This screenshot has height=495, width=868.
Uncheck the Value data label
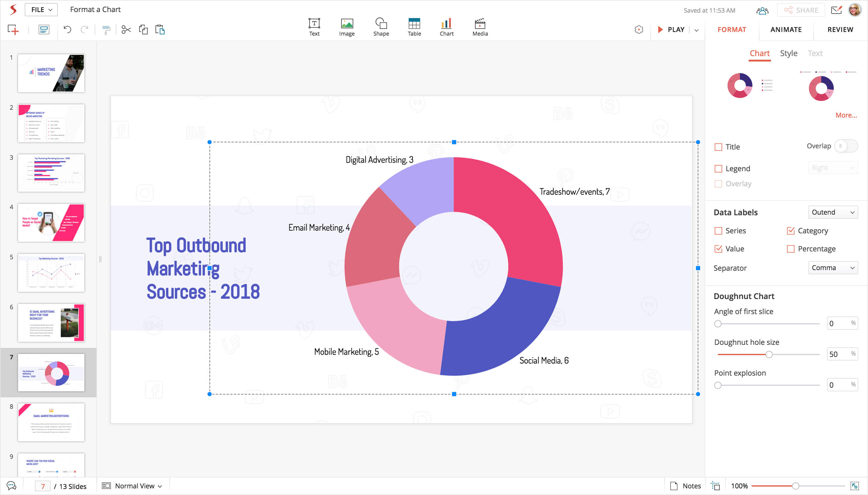718,249
